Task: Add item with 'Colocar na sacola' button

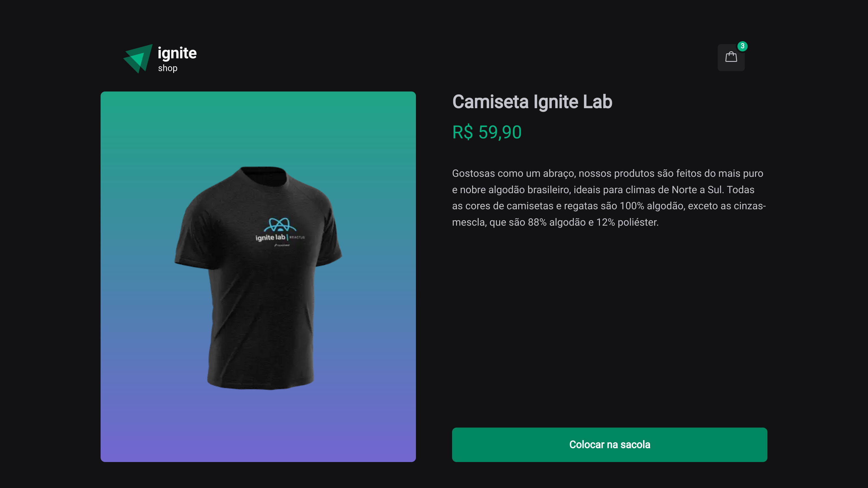Action: click(x=609, y=445)
